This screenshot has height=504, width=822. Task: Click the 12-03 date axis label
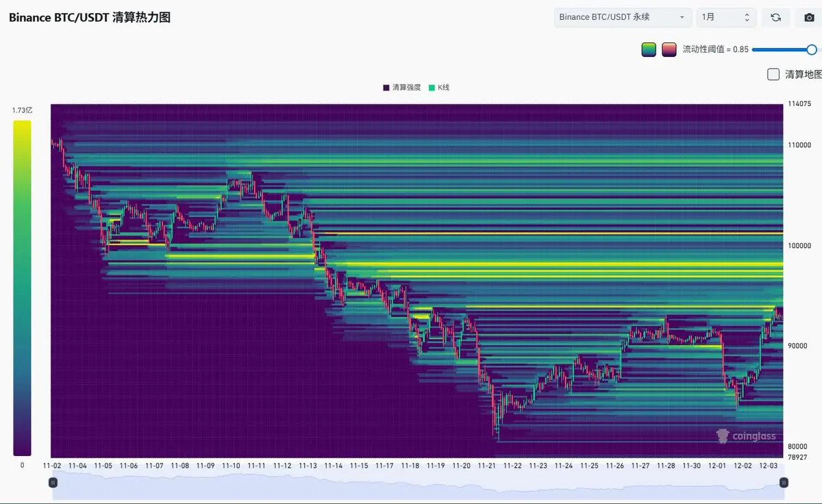point(769,466)
